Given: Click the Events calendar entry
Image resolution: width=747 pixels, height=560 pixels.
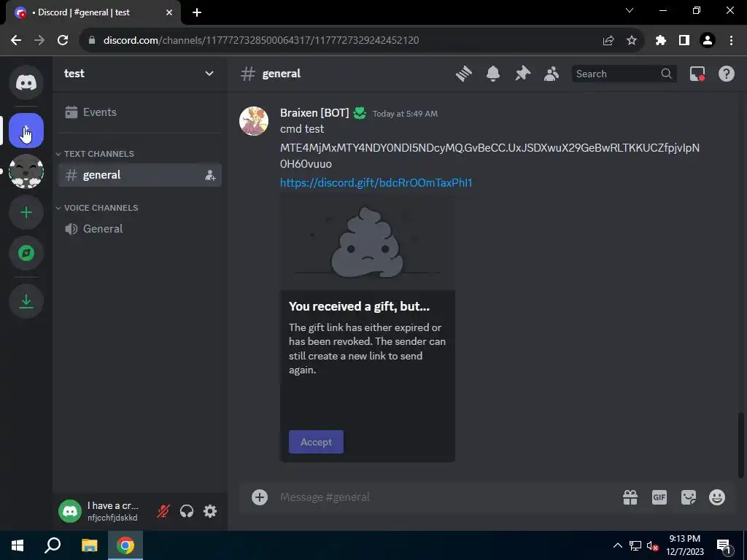Looking at the screenshot, I should coord(139,112).
